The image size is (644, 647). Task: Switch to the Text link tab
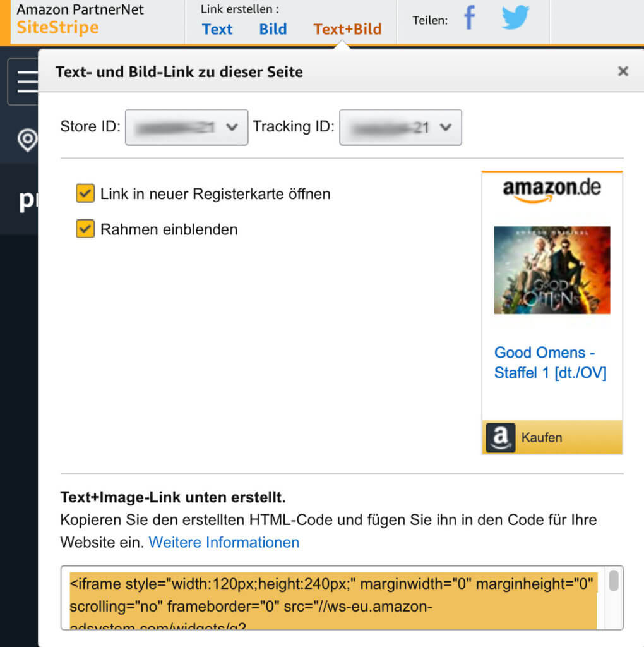pyautogui.click(x=217, y=29)
